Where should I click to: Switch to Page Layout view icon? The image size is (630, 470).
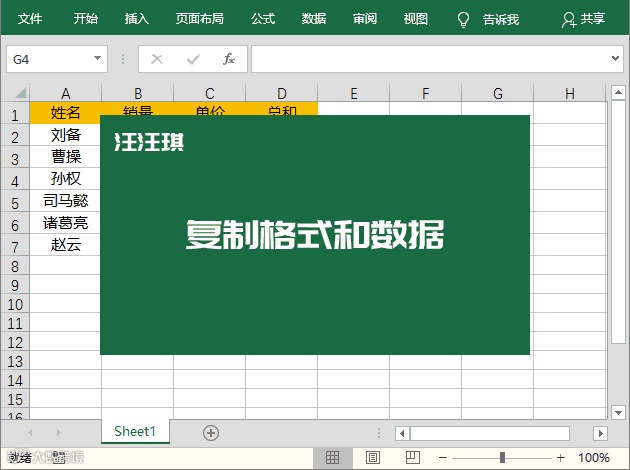(x=372, y=458)
